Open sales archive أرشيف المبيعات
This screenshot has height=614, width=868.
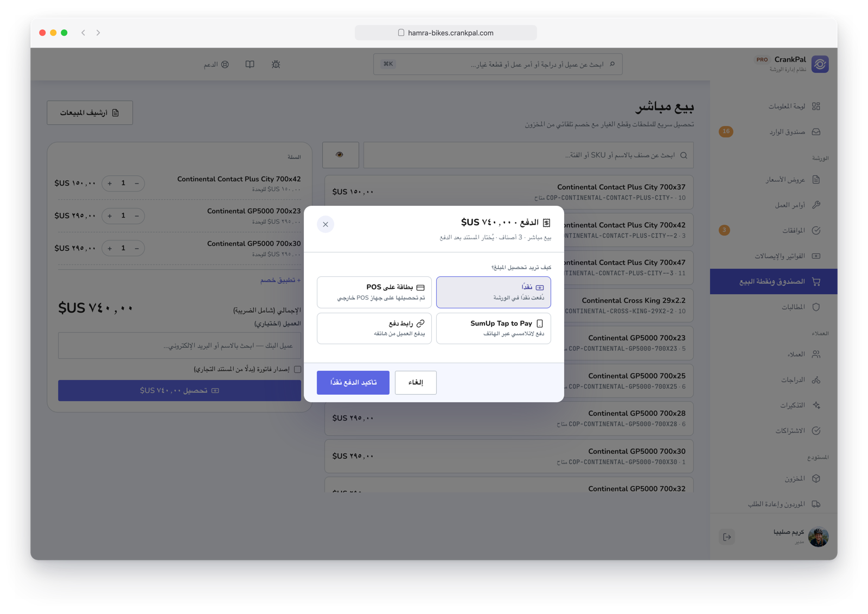tap(90, 113)
